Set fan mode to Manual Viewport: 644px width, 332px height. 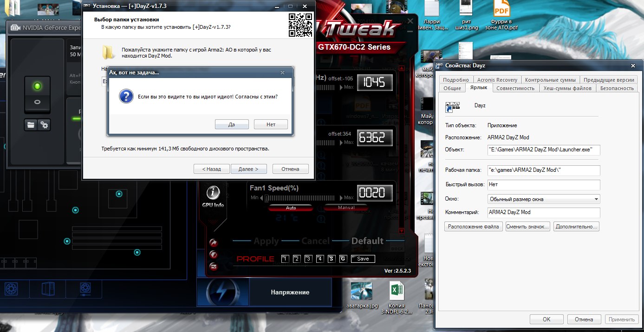[x=346, y=208]
